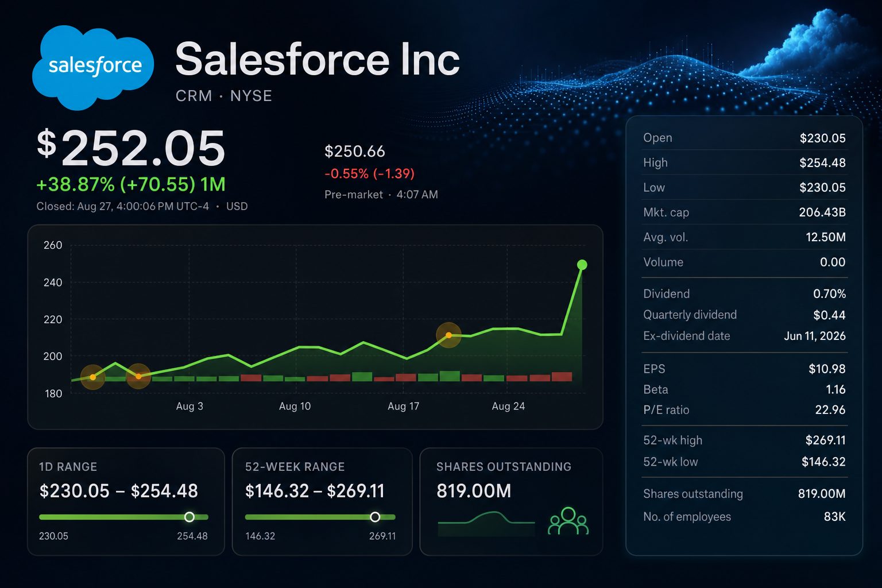The width and height of the screenshot is (882, 588).
Task: Click the Low row in stats panel
Action: tap(744, 187)
